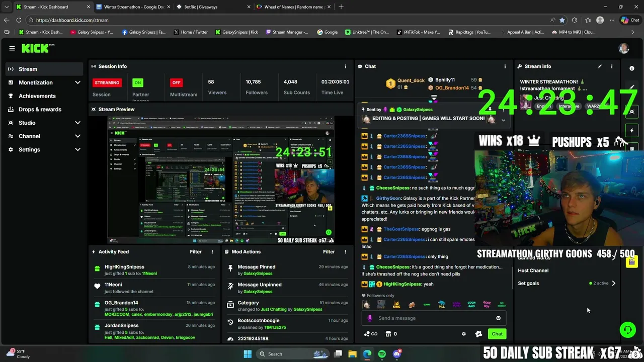
Task: Open the Chat panel kebab menu
Action: click(x=505, y=66)
